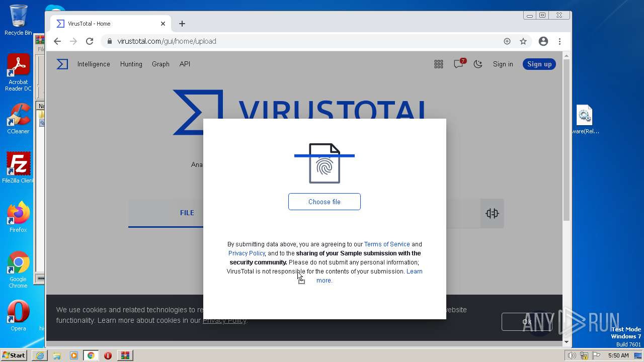Image resolution: width=644 pixels, height=362 pixels.
Task: Open the ware(Rel... file on the desktop
Action: coord(585,120)
